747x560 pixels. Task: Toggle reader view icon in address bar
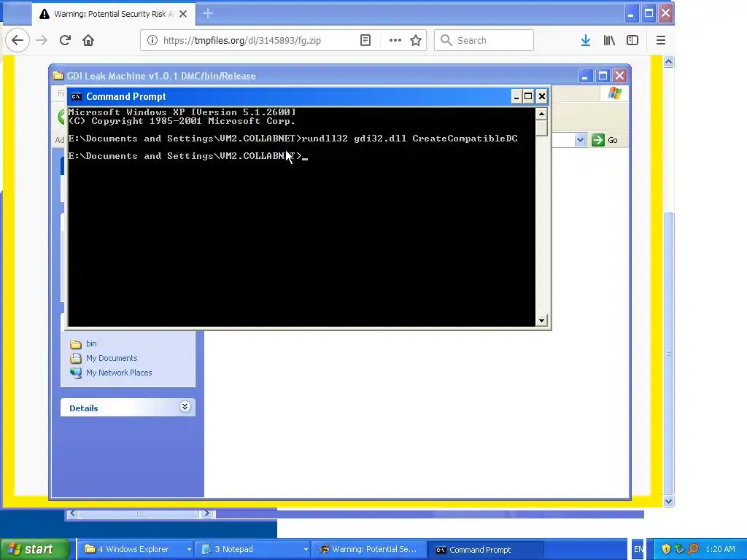pyautogui.click(x=365, y=41)
